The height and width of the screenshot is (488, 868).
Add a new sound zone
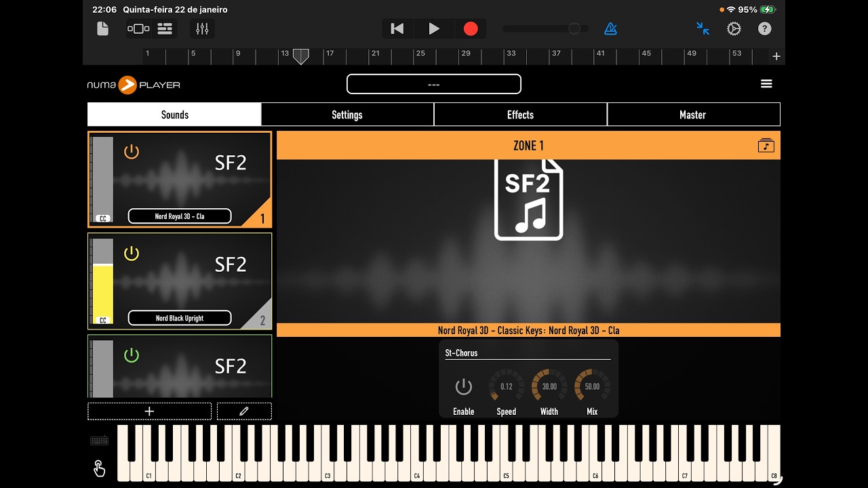pyautogui.click(x=149, y=411)
